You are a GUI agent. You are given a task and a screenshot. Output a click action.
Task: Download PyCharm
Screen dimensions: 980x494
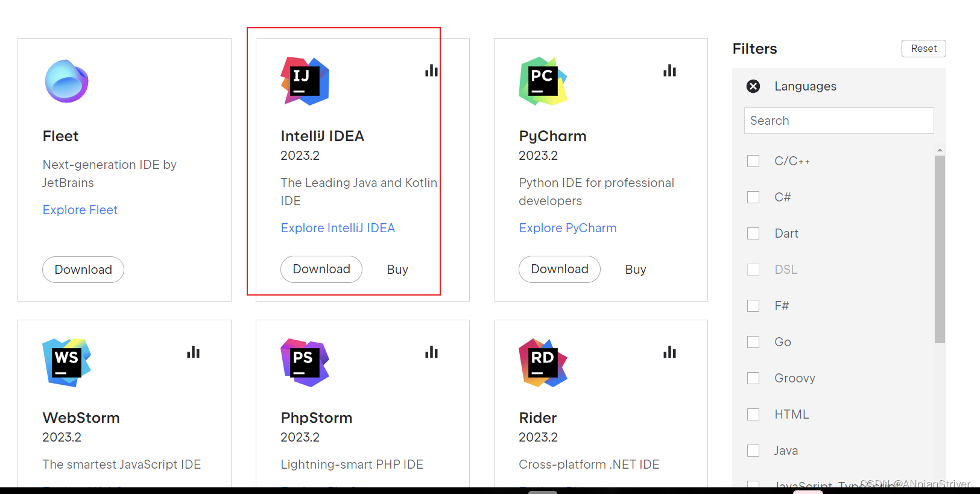pyautogui.click(x=560, y=269)
